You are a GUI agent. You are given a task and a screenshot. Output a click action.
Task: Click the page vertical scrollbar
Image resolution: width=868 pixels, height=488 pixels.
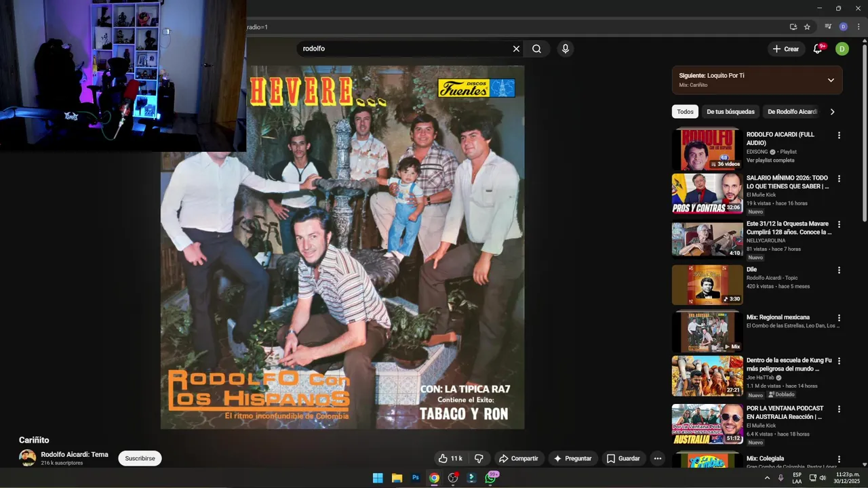tap(864, 132)
